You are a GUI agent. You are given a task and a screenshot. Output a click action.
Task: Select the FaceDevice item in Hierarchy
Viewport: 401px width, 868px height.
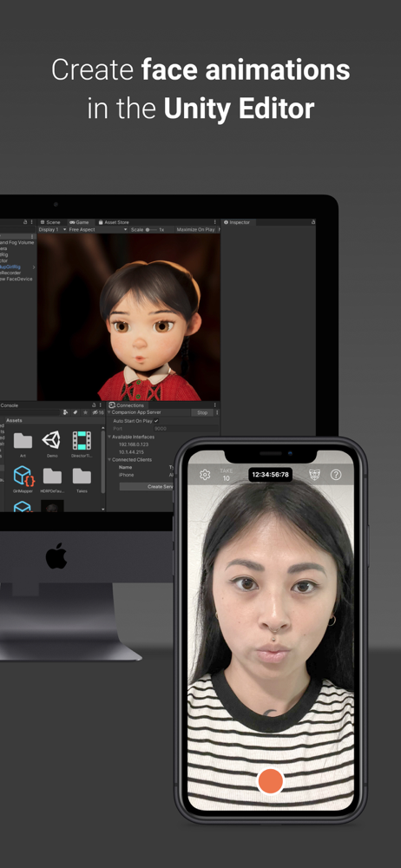[x=16, y=279]
